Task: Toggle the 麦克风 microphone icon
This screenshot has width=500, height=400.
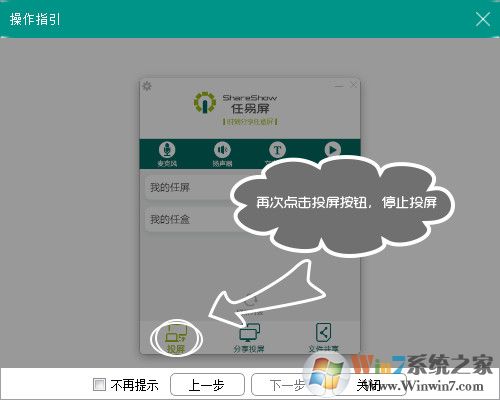Action: (167, 154)
